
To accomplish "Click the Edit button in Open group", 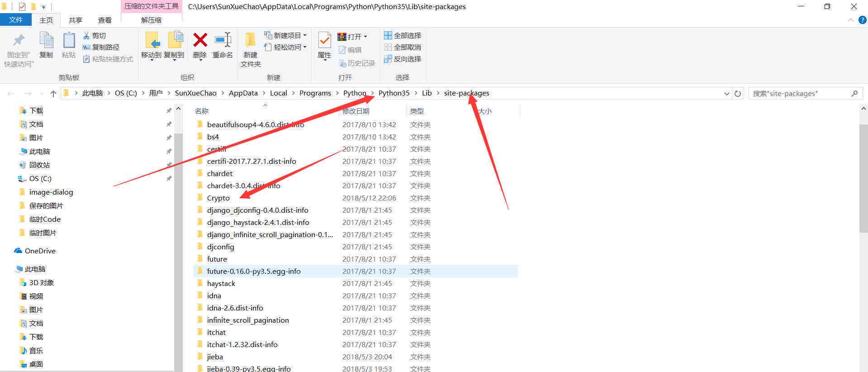I will 350,50.
